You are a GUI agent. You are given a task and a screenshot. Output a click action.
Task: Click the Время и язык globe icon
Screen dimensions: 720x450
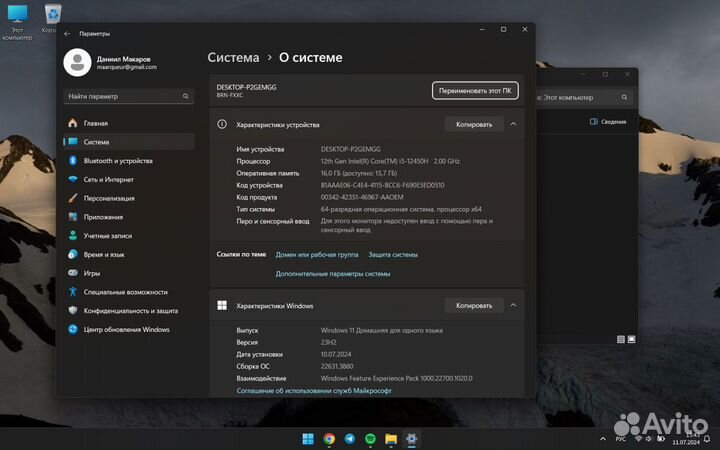(x=73, y=254)
